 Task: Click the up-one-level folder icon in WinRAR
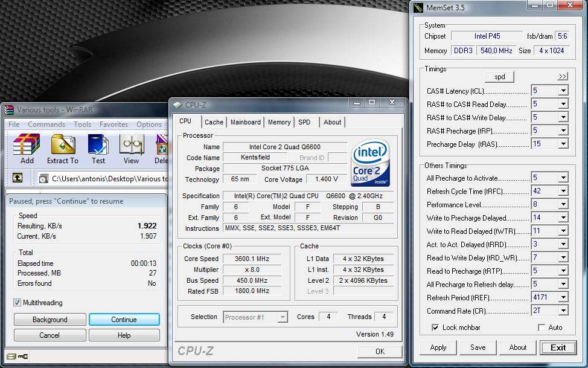pos(18,178)
